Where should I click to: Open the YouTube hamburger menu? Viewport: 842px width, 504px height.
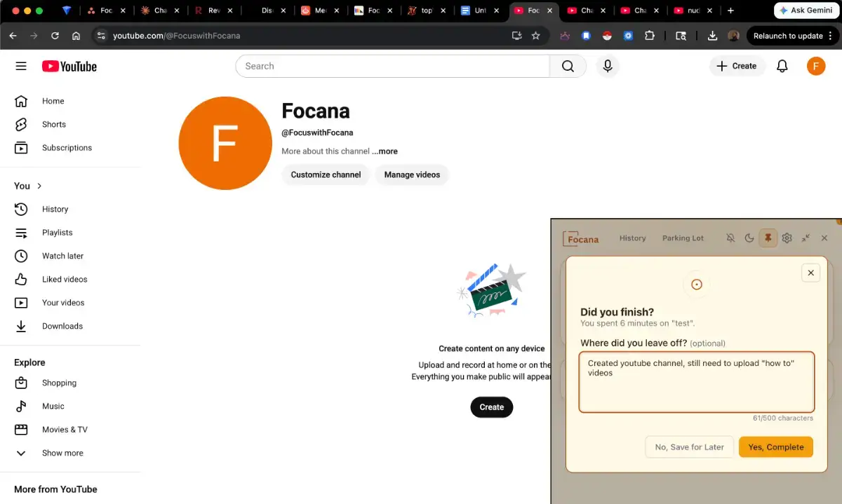[x=20, y=66]
